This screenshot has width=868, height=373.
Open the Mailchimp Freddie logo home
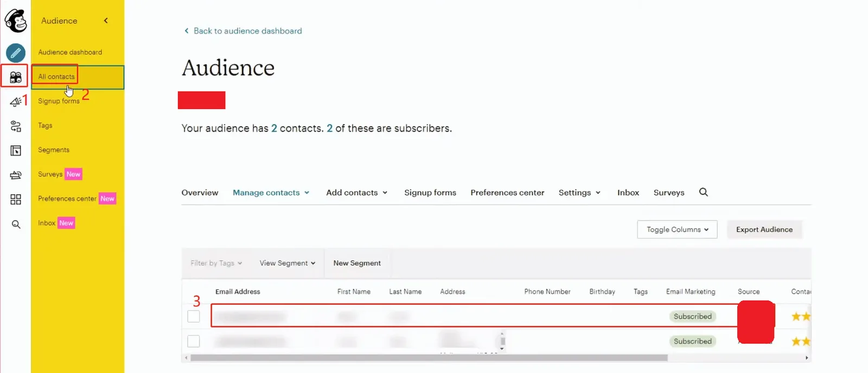pos(16,21)
